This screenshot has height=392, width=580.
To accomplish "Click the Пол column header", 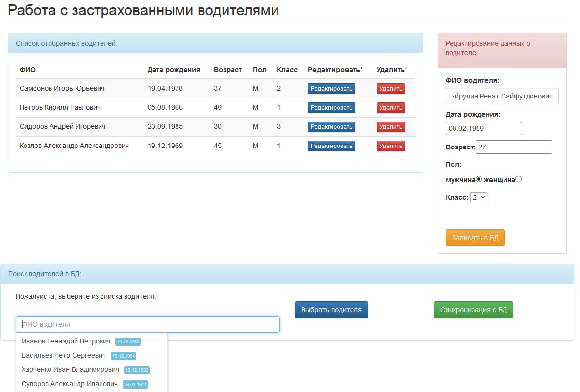I will coord(260,70).
